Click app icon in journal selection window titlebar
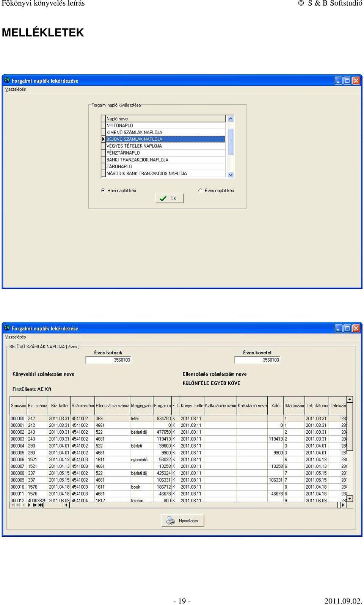 7,80
